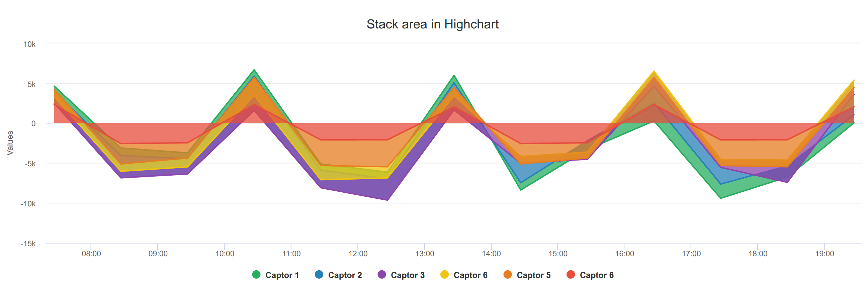Click the -15k y-axis label
Screen dimensions: 868x287
point(28,244)
